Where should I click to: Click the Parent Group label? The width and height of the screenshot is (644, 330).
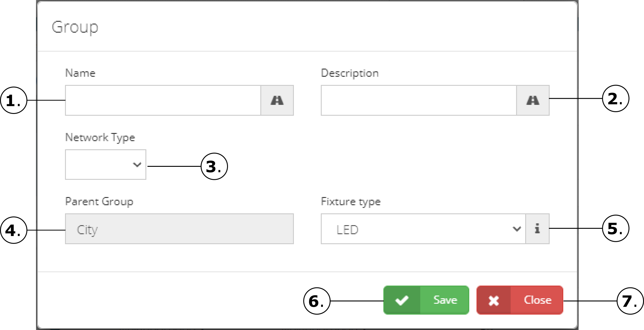point(99,202)
